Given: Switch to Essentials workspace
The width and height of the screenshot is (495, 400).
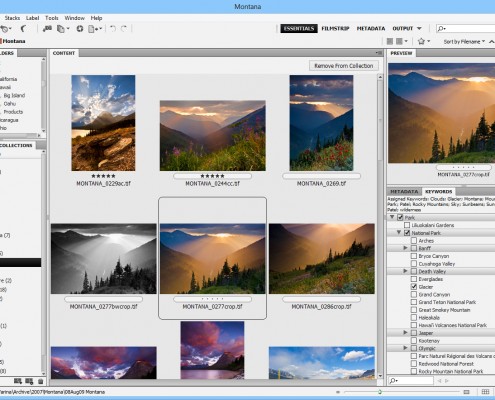Looking at the screenshot, I should pos(299,29).
